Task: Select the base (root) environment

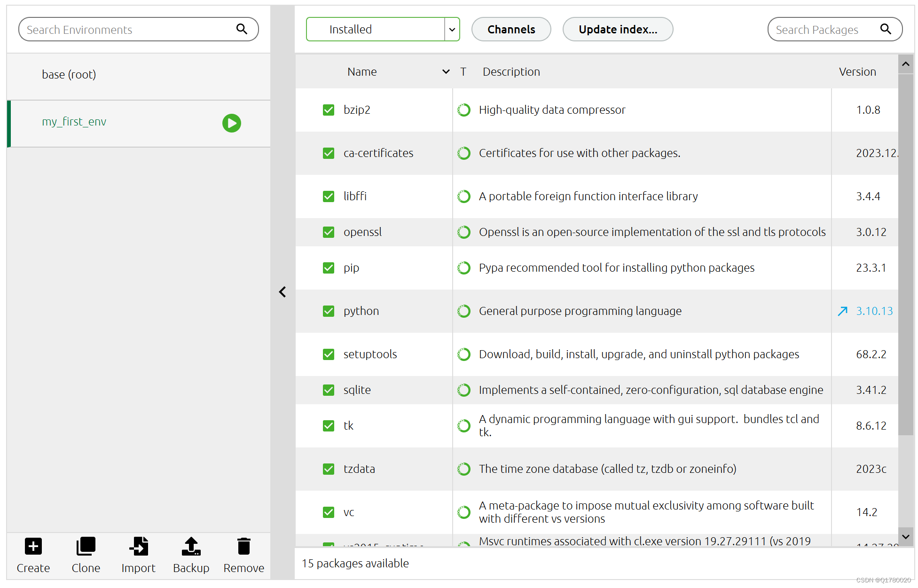Action: (x=69, y=75)
